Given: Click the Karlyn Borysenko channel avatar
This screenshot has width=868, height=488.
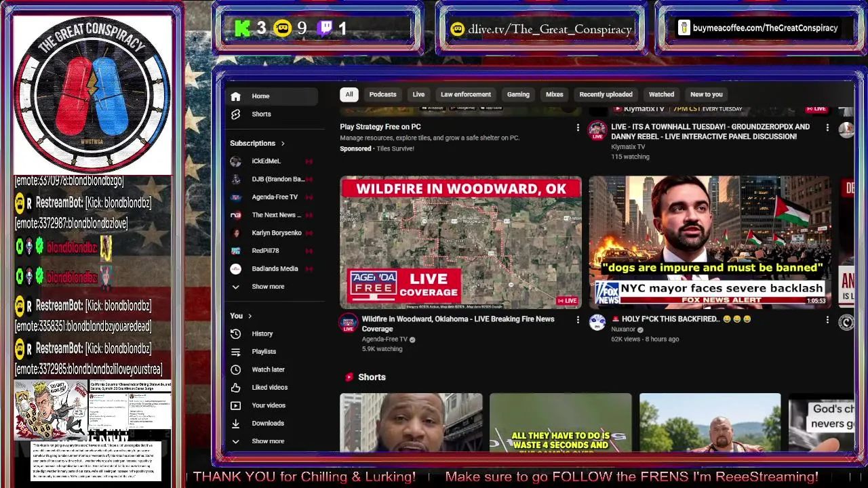Looking at the screenshot, I should click(235, 233).
